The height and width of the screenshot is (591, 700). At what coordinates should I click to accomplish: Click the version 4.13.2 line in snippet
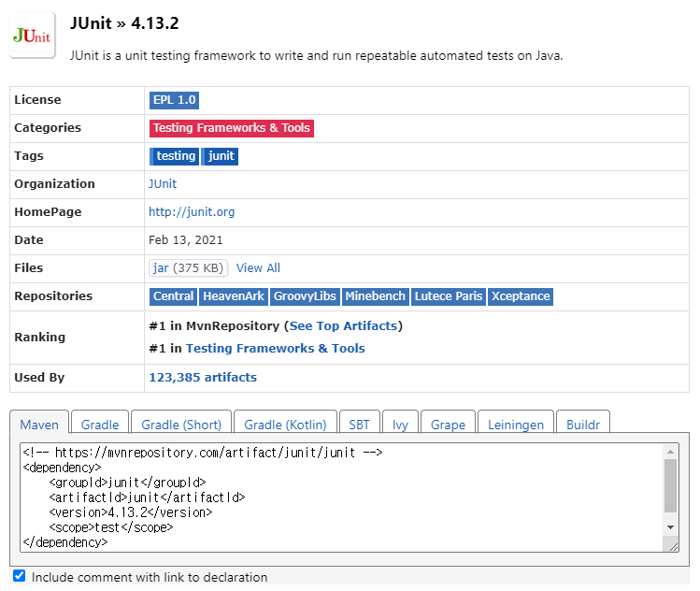[x=131, y=512]
